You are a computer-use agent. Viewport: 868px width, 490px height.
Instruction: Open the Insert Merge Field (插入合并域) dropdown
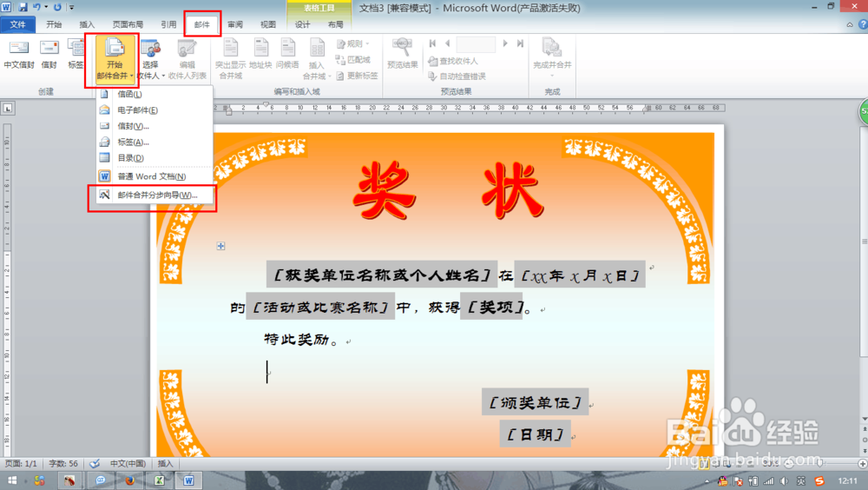[x=317, y=59]
